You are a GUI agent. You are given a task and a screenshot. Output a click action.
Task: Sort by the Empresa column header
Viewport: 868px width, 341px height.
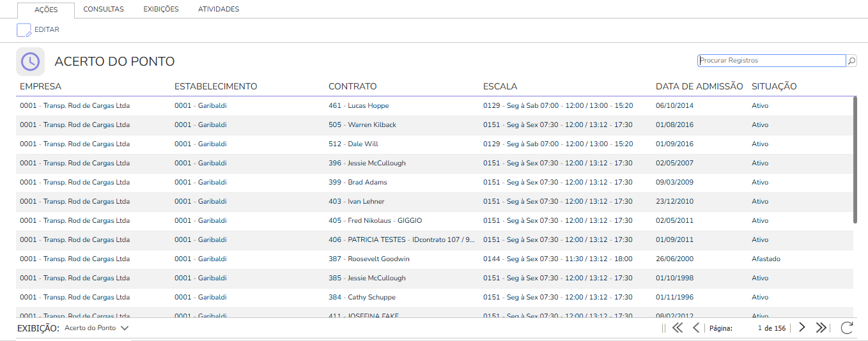41,86
